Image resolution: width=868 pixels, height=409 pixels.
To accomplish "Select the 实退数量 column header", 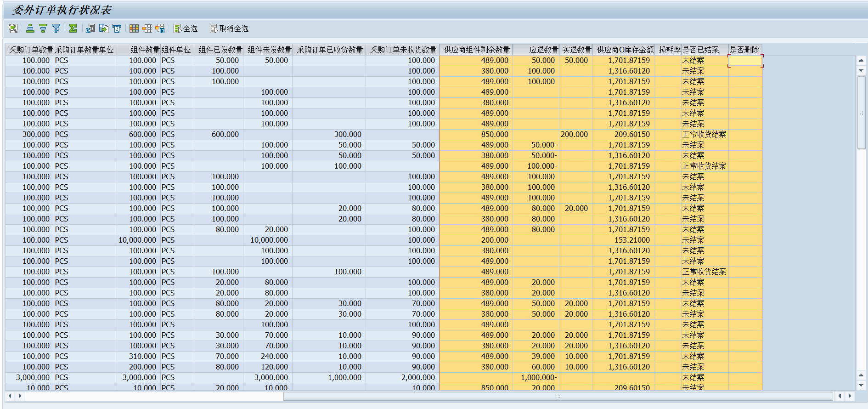I will click(x=576, y=50).
